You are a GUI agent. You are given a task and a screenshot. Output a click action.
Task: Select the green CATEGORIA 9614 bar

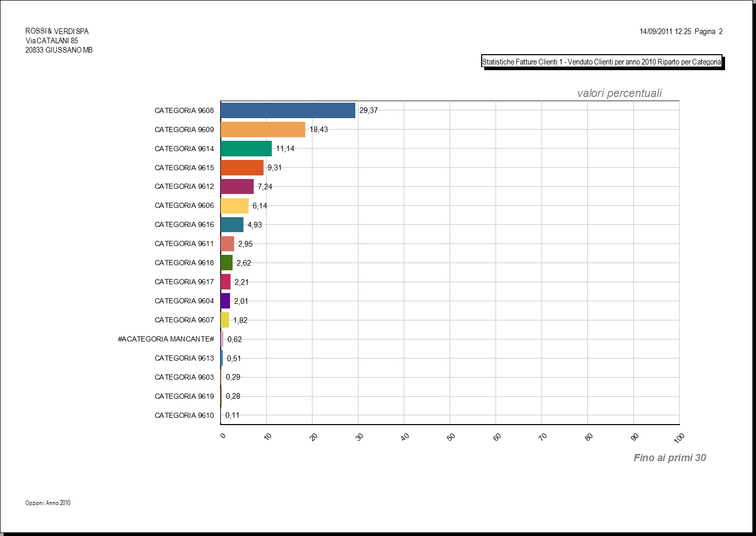246,149
